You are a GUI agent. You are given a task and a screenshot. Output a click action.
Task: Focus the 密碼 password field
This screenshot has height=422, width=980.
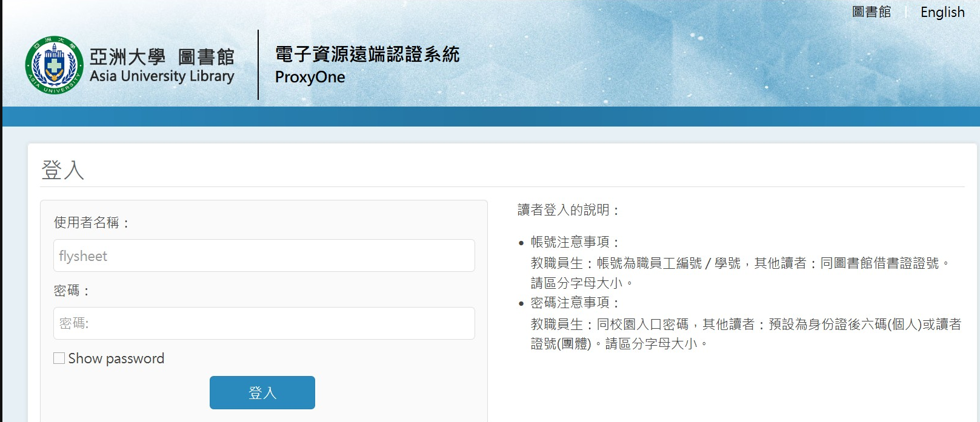(x=264, y=323)
